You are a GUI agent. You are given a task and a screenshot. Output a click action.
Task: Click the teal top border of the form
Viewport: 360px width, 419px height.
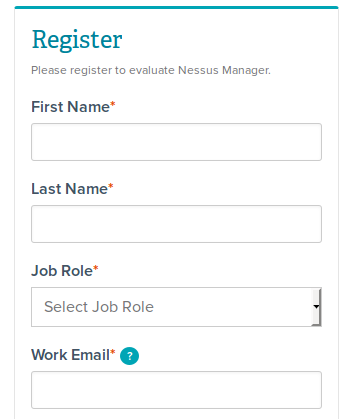pyautogui.click(x=176, y=7)
